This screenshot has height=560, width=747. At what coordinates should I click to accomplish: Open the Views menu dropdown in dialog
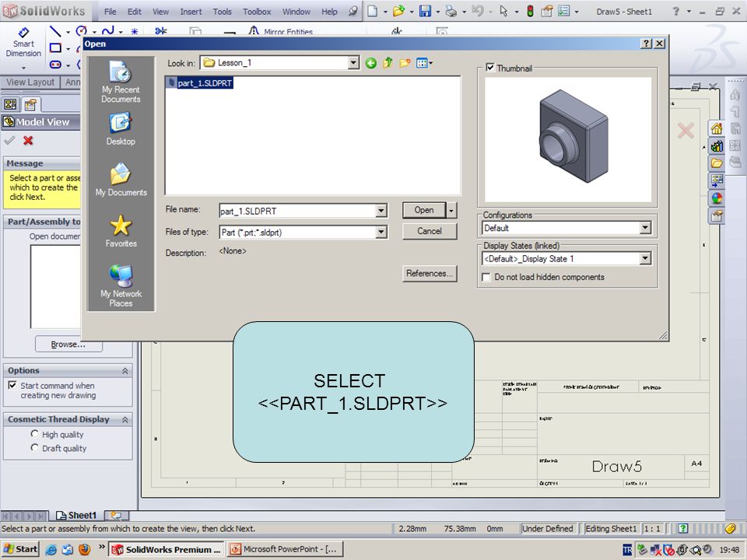(x=425, y=63)
